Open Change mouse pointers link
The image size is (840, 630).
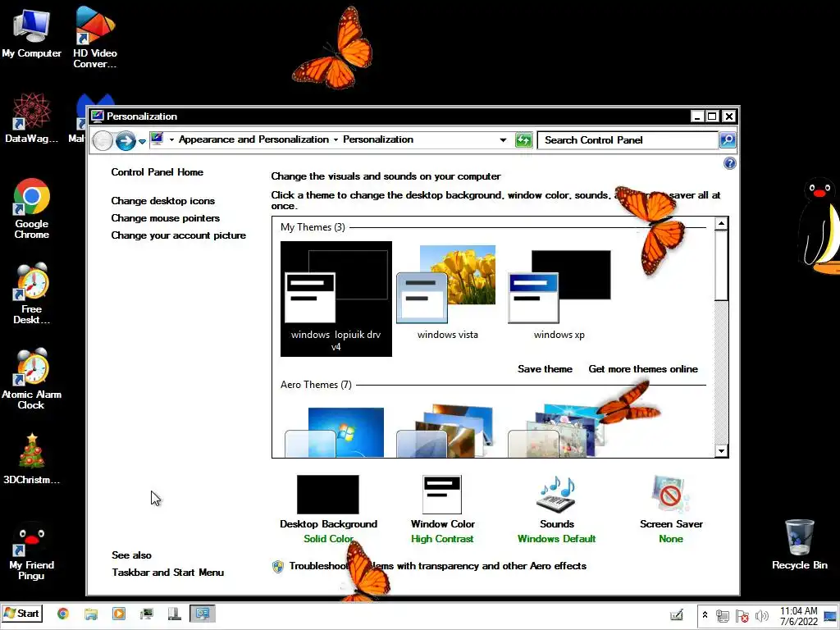point(166,218)
